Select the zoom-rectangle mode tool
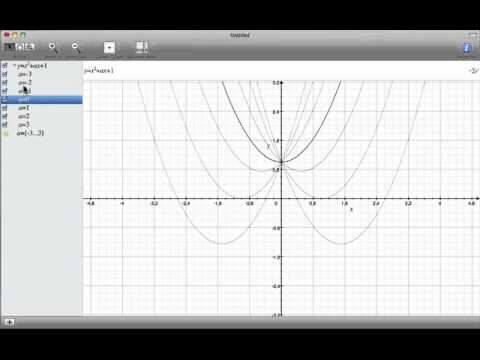 click(x=30, y=47)
